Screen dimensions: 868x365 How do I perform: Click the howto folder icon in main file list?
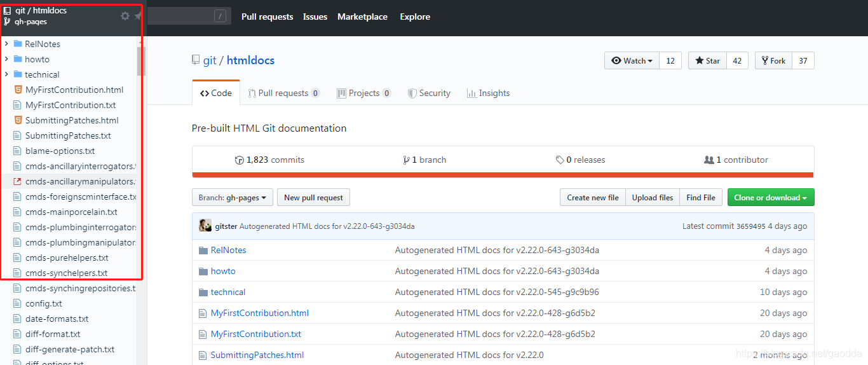point(203,271)
